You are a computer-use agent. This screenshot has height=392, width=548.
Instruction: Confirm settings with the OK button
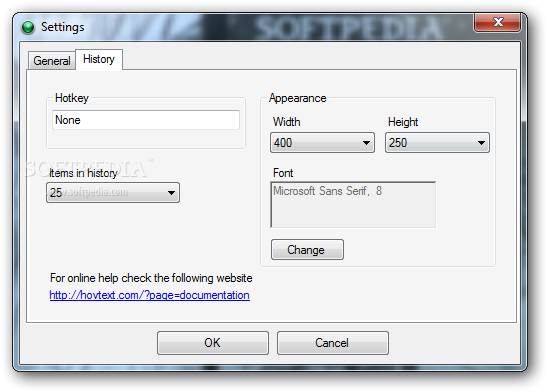click(x=213, y=343)
